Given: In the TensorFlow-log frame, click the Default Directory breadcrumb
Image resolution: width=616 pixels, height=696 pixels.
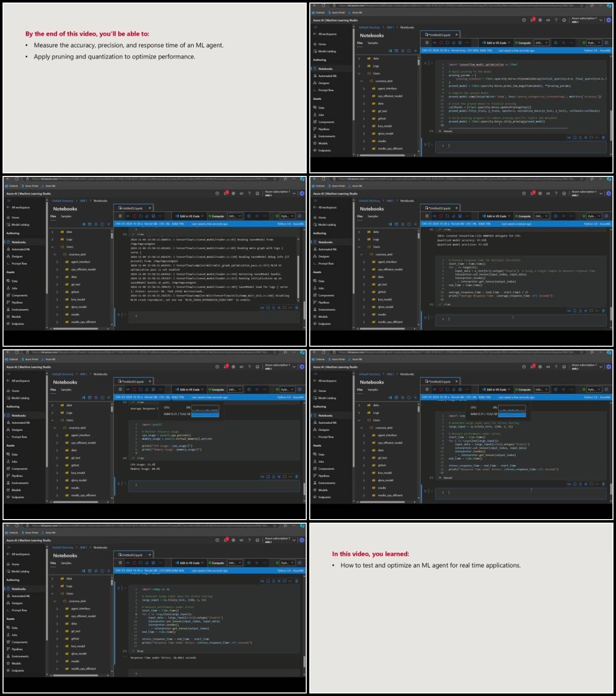Looking at the screenshot, I should 62,201.
